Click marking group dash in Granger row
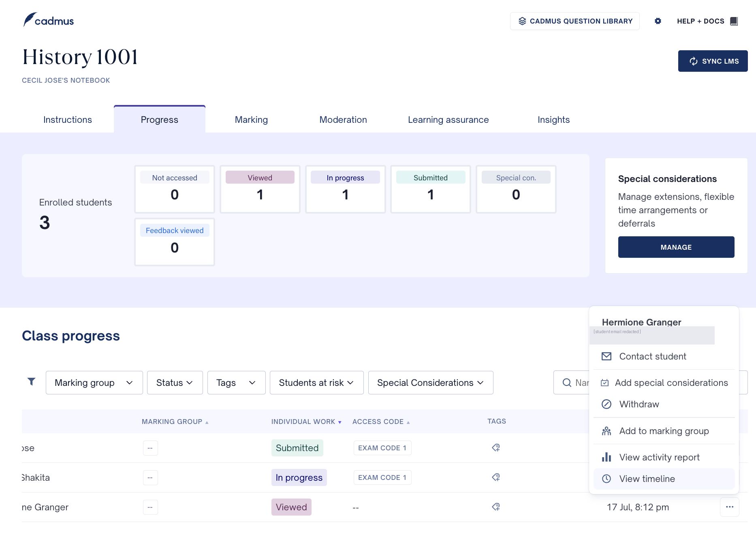Screen dimensions: 756x548 pos(150,507)
